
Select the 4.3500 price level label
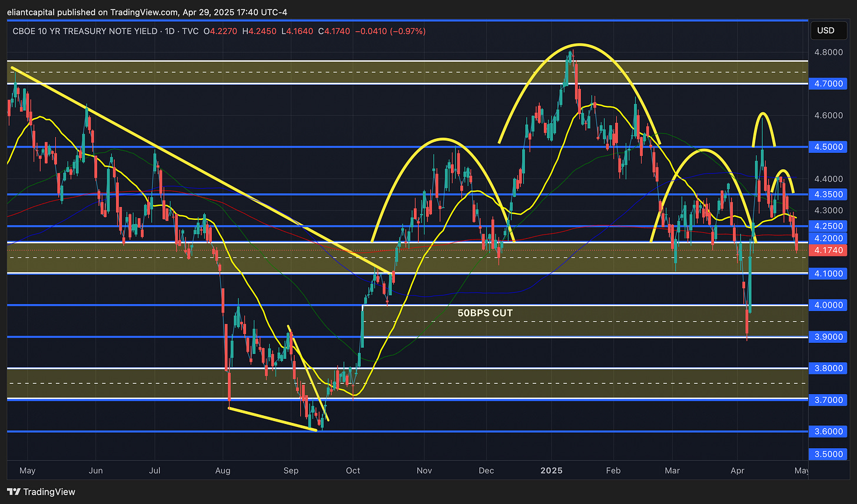(x=829, y=194)
